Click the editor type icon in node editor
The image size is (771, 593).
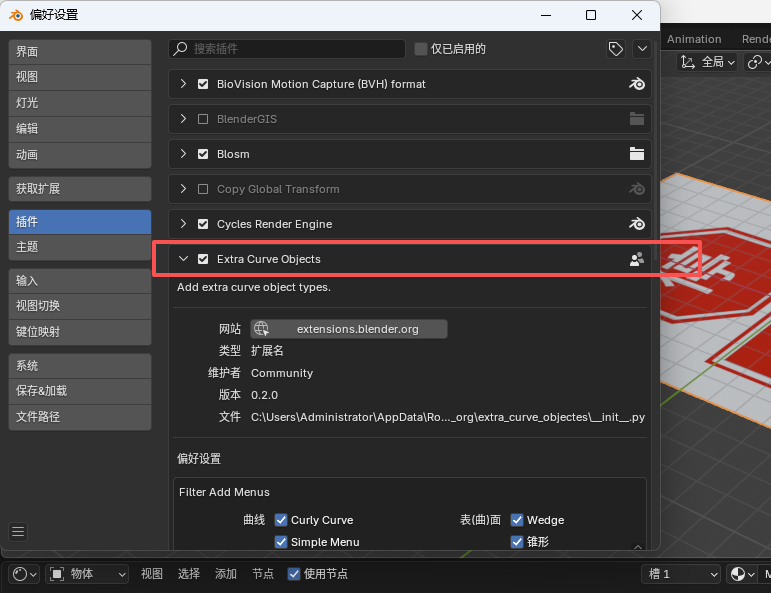pyautogui.click(x=23, y=574)
